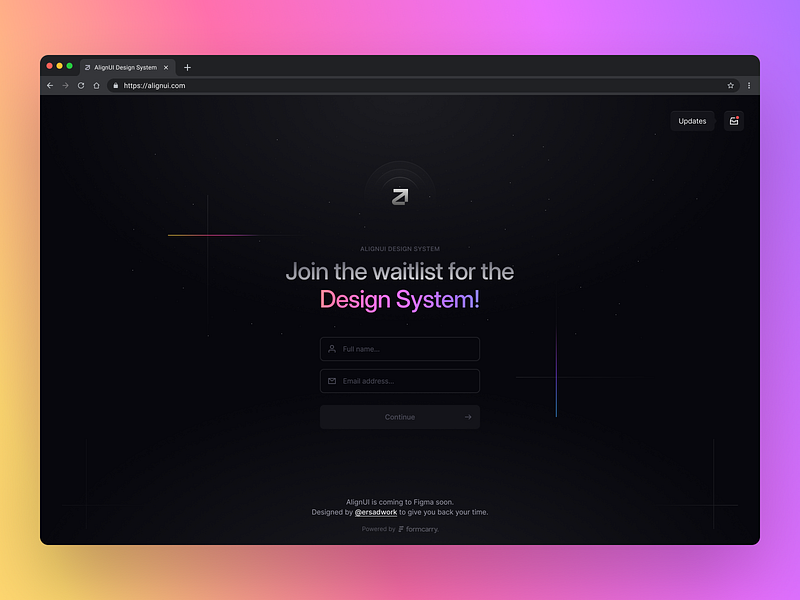Click the arrow icon on the Continue button
Viewport: 800px width, 600px height.
coord(468,417)
